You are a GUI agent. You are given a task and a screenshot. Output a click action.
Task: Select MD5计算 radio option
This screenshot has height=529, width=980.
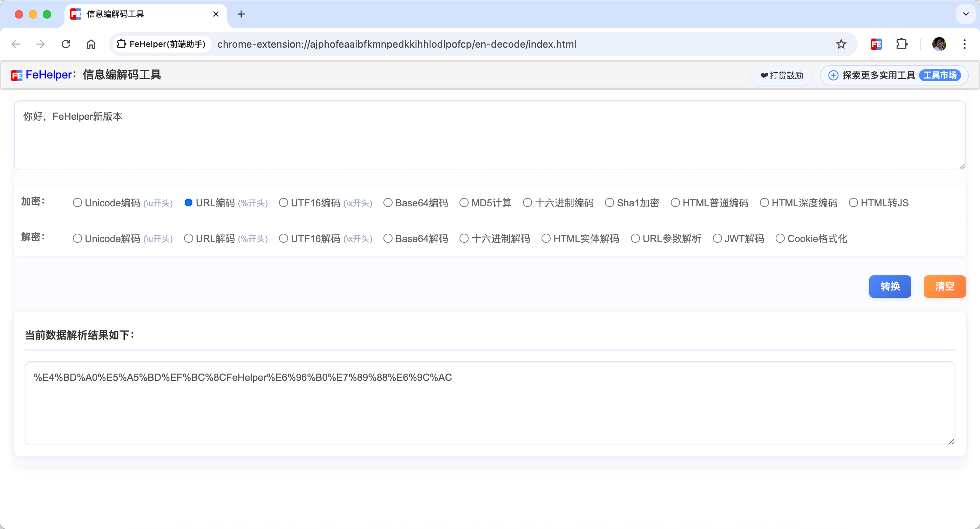click(x=464, y=203)
